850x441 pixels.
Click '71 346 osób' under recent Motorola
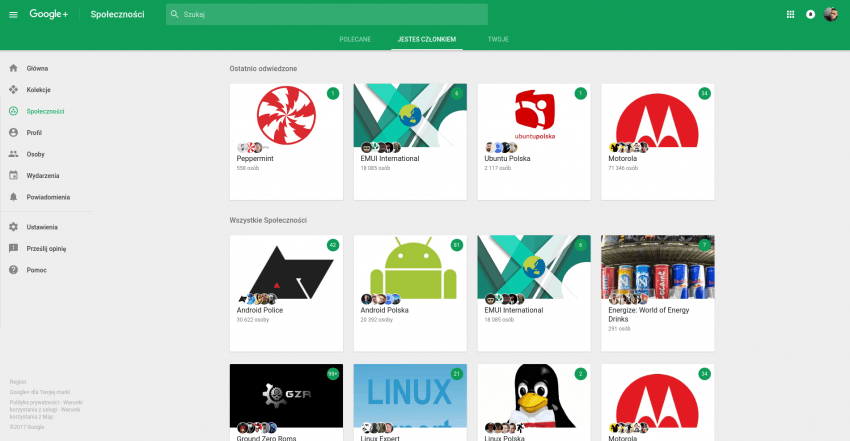(623, 168)
